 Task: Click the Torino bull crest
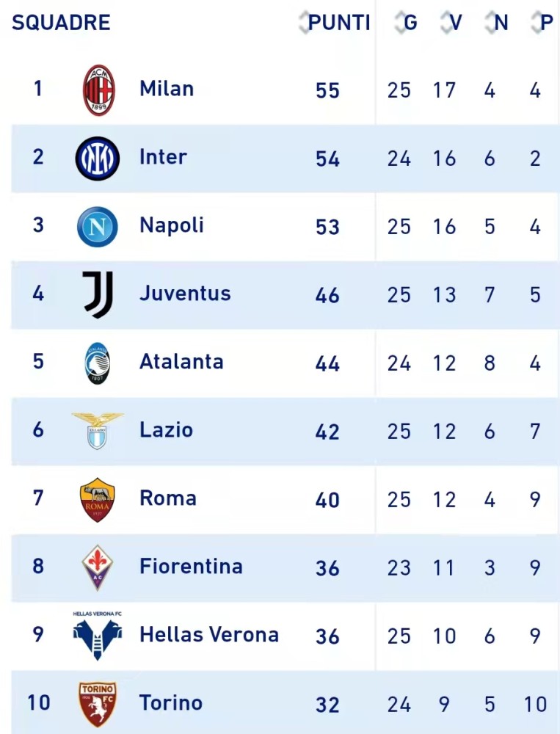[x=98, y=704]
